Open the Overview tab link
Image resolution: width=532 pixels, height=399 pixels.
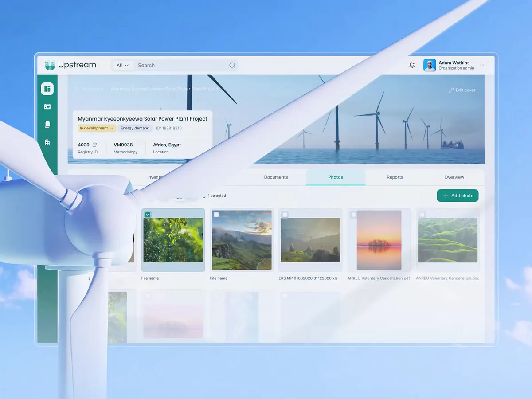pyautogui.click(x=454, y=177)
